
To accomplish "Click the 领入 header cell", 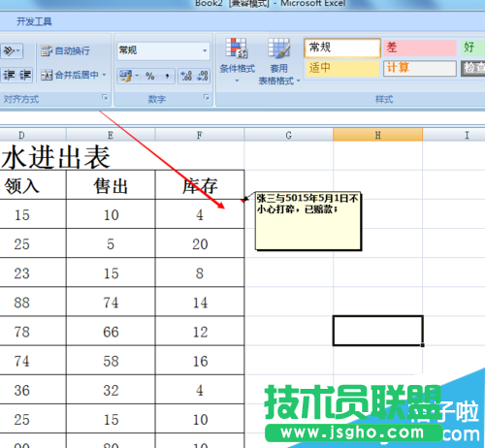I will pyautogui.click(x=33, y=185).
